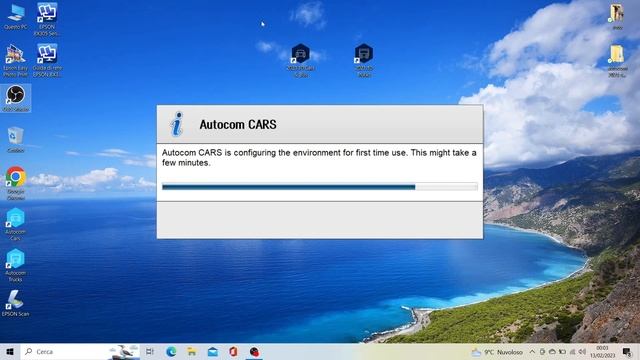The width and height of the screenshot is (640, 360).
Task: Open the EPSON Scan desktop shortcut
Action: pyautogui.click(x=16, y=303)
